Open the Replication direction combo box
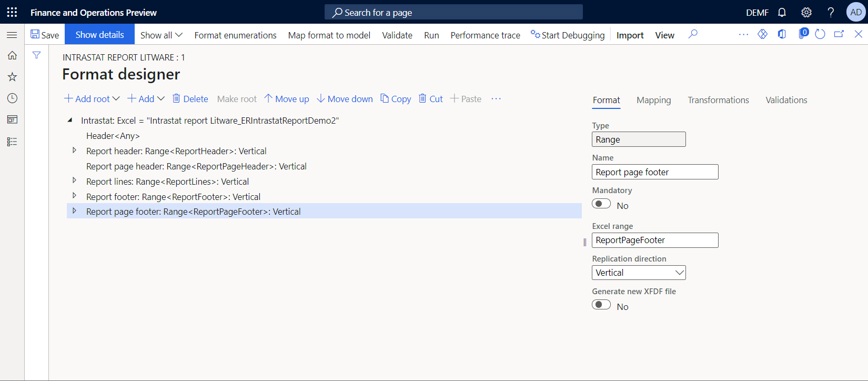This screenshot has height=381, width=868. tap(639, 273)
